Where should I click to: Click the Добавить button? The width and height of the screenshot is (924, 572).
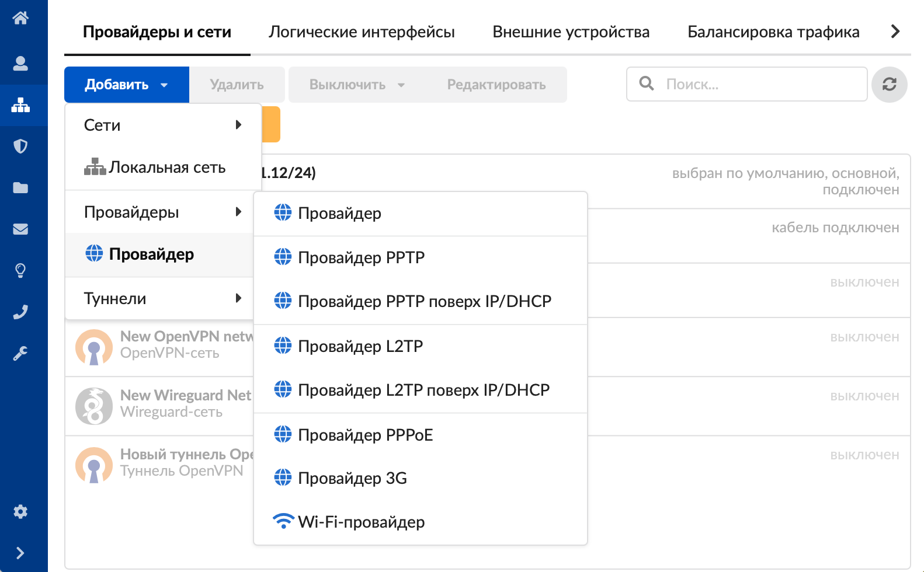coord(126,85)
